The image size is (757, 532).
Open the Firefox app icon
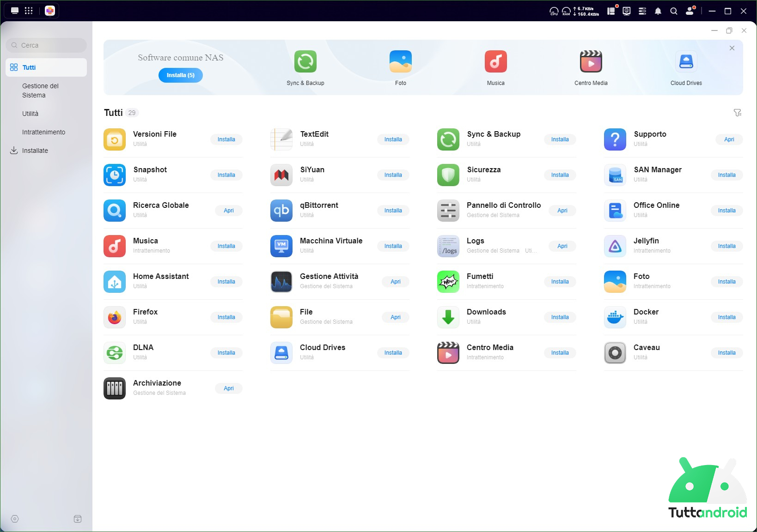tap(115, 317)
